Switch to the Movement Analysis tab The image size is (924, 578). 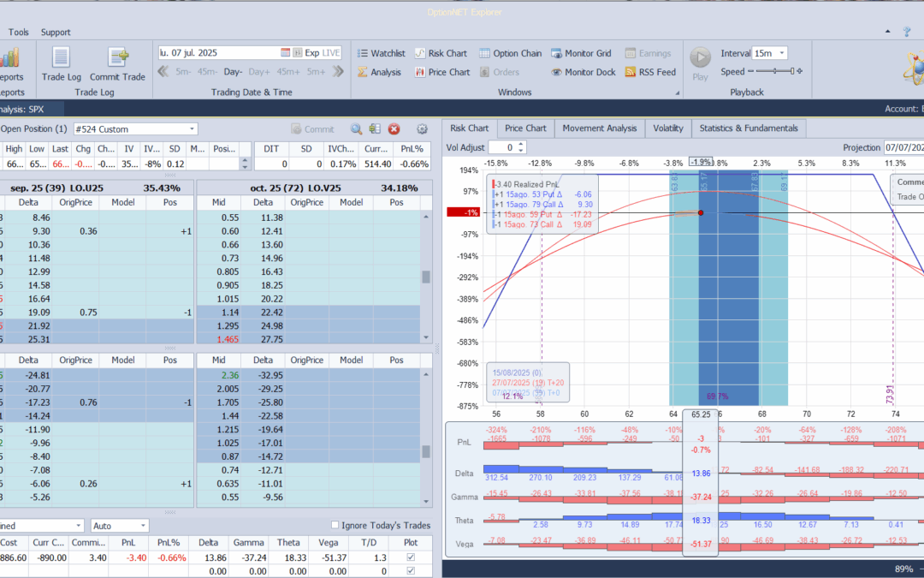[600, 128]
